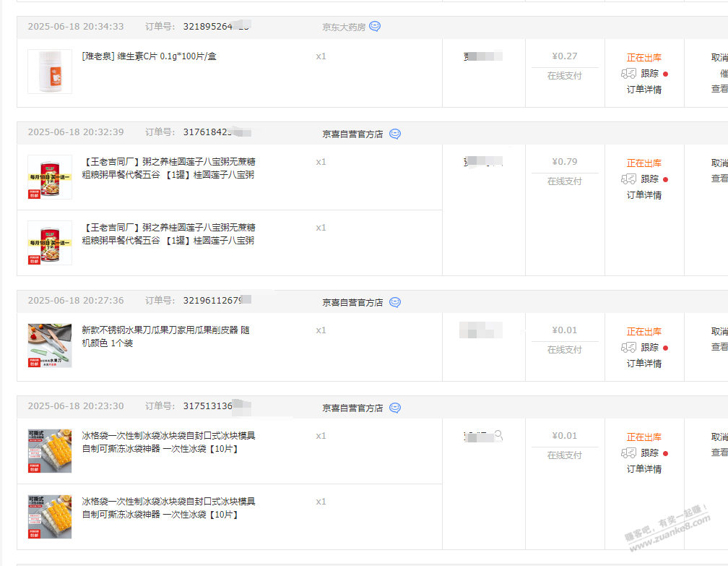Open 新款不锈钢水果刀 product title
This screenshot has width=728, height=566.
tap(166, 336)
